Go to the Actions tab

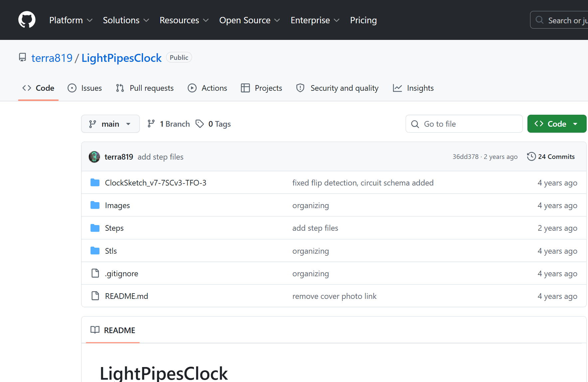(x=207, y=88)
